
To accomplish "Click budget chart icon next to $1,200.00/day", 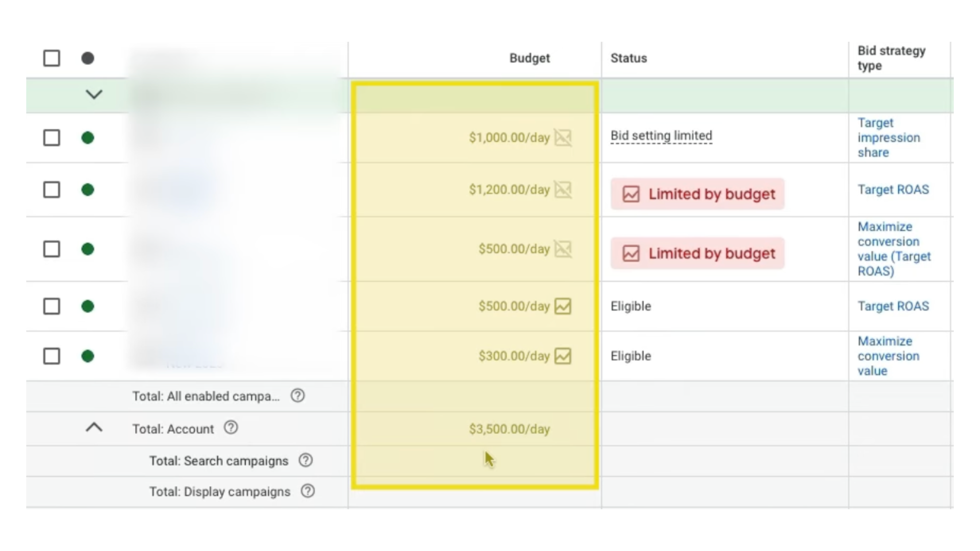I will 563,190.
